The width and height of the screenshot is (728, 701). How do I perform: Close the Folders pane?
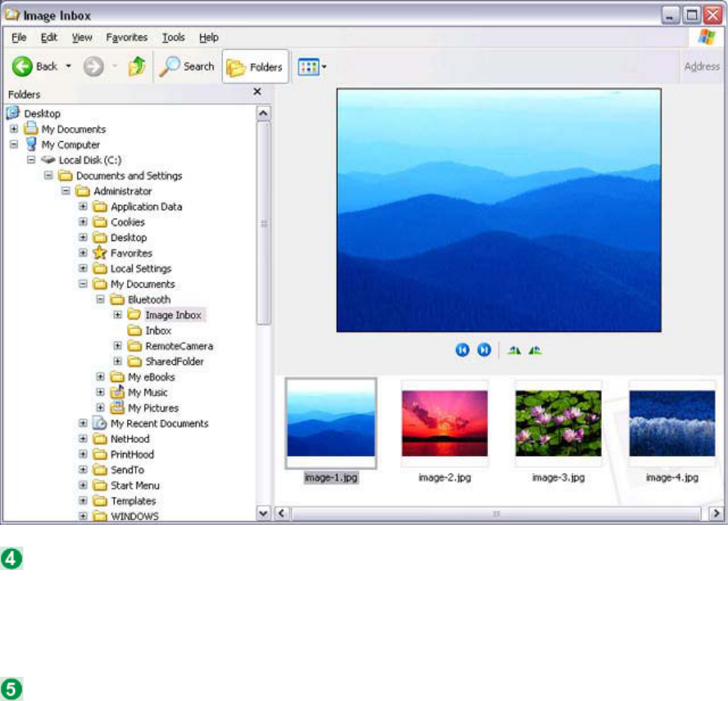(x=257, y=92)
